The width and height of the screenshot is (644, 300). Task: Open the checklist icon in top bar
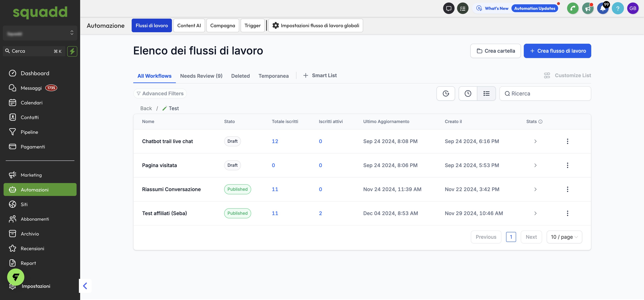tap(462, 8)
